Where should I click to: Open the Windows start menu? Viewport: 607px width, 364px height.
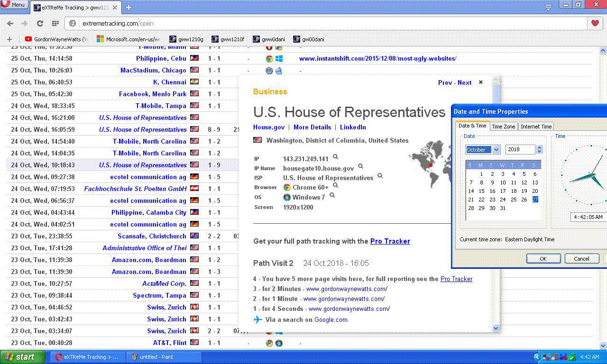(22, 357)
